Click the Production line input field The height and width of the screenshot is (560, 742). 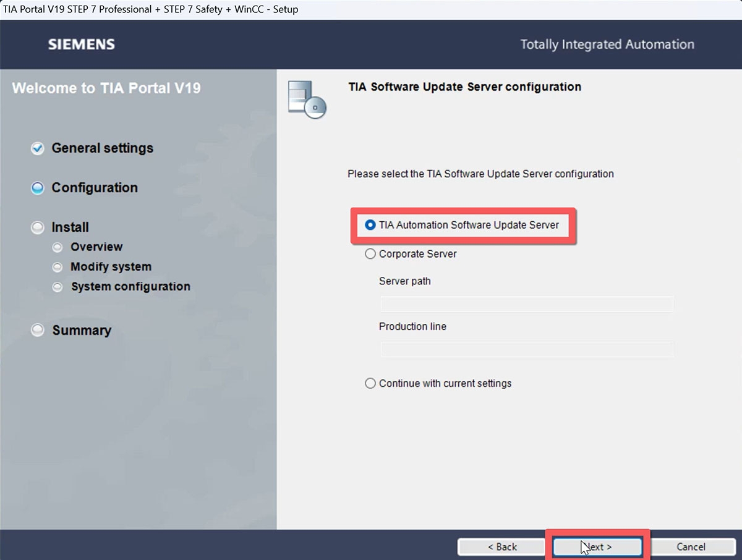(x=526, y=349)
